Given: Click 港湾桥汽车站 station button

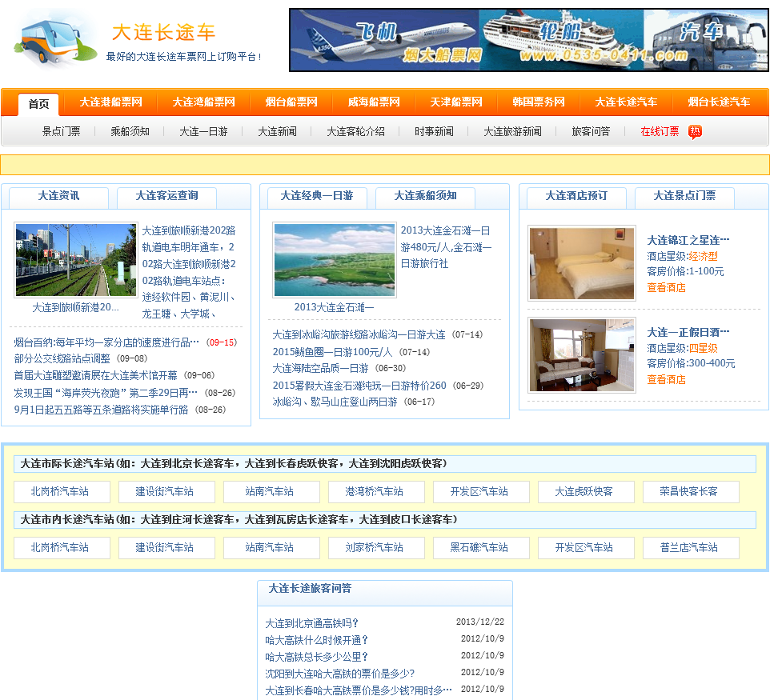Looking at the screenshot, I should pos(377,492).
